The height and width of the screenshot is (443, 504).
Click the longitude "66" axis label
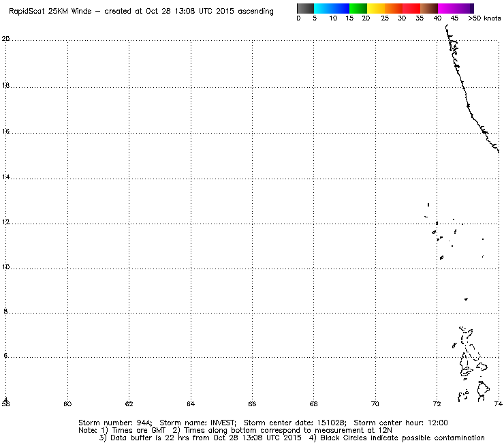point(252,403)
